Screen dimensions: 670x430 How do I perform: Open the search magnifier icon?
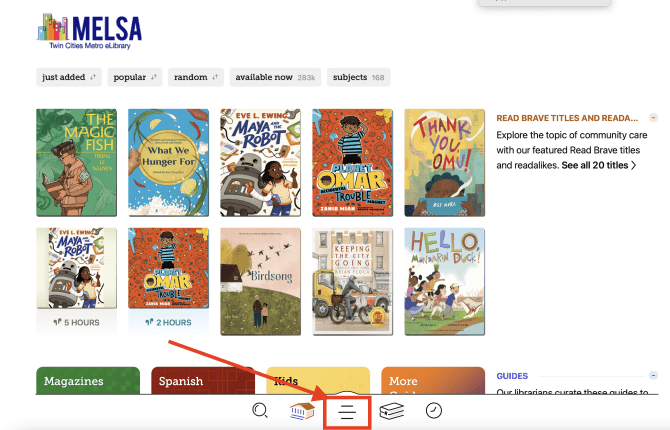[x=260, y=411]
